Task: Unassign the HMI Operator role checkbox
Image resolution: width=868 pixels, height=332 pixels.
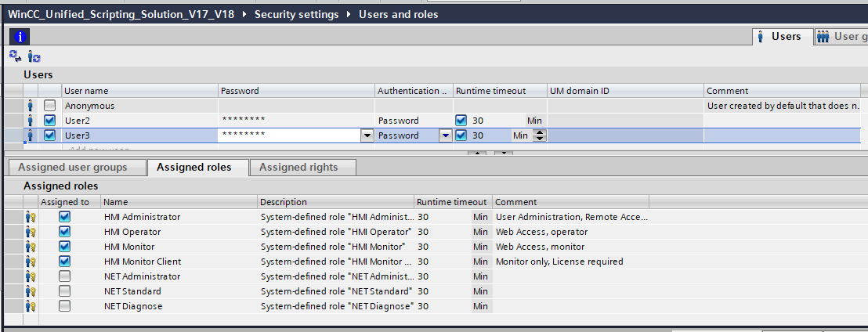Action: coord(65,232)
